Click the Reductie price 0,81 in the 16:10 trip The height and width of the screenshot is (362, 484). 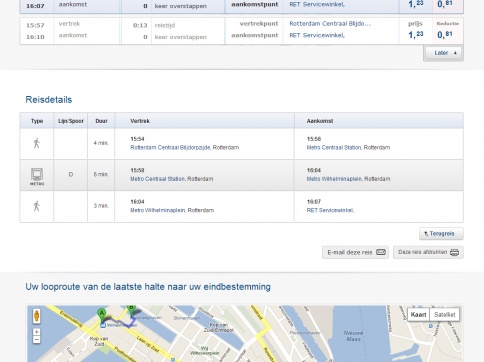pos(445,34)
